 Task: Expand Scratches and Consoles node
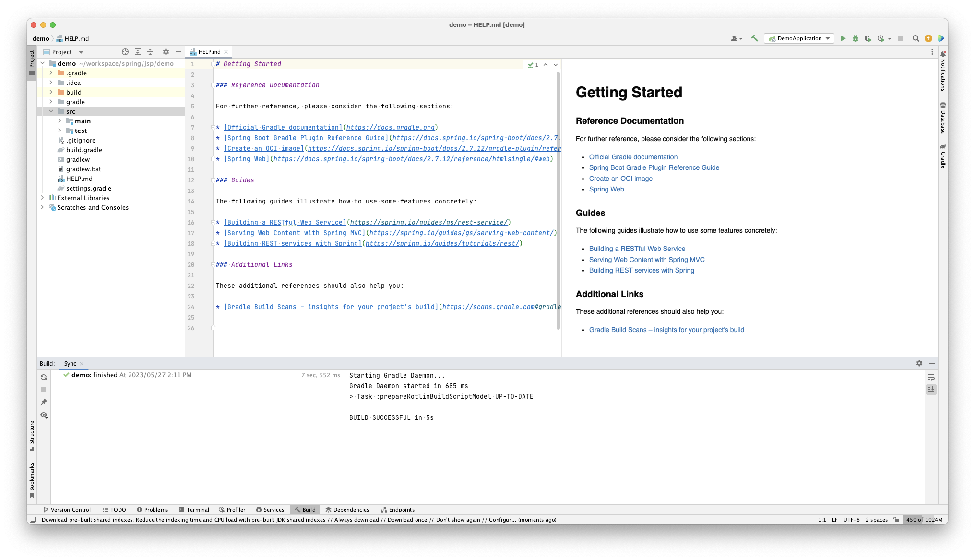pyautogui.click(x=42, y=207)
